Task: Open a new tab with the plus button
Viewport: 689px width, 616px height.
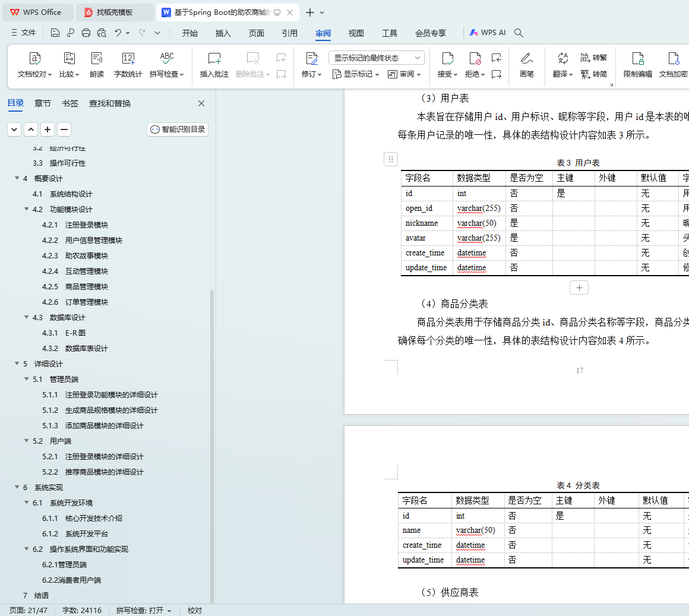Action: pyautogui.click(x=310, y=12)
